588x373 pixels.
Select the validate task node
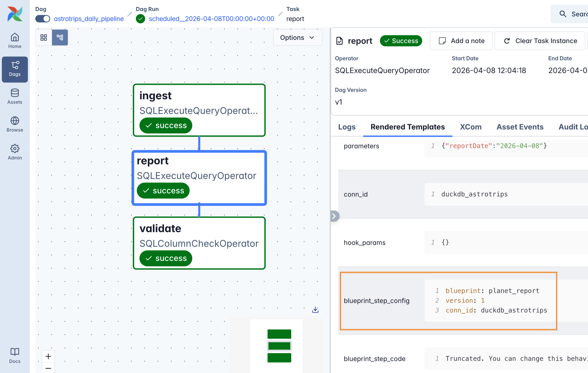(199, 243)
